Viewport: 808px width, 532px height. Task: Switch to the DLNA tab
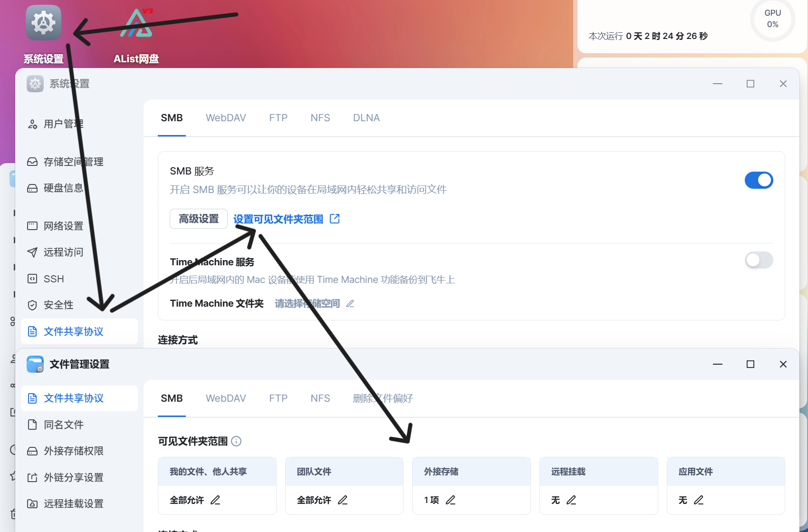coord(366,117)
